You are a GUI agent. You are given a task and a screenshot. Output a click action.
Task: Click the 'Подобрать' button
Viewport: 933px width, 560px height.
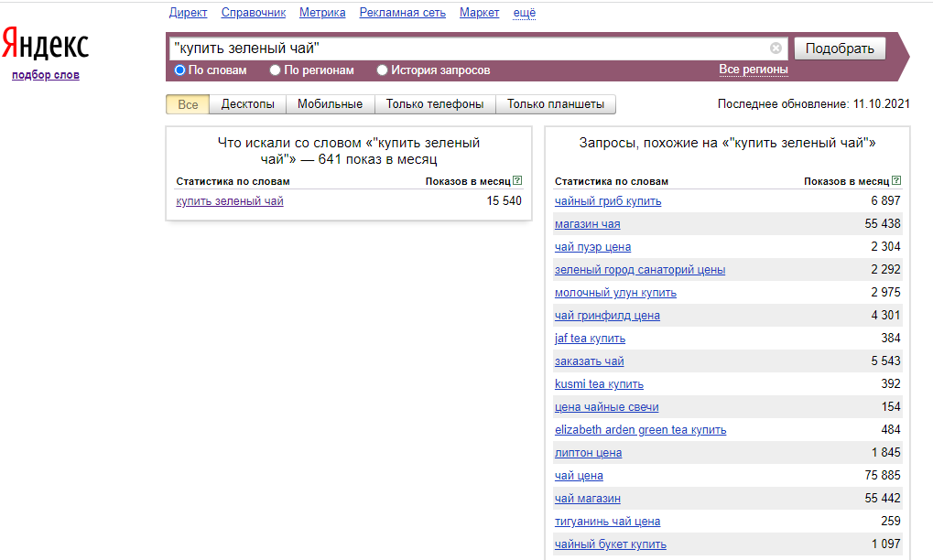[x=840, y=48]
